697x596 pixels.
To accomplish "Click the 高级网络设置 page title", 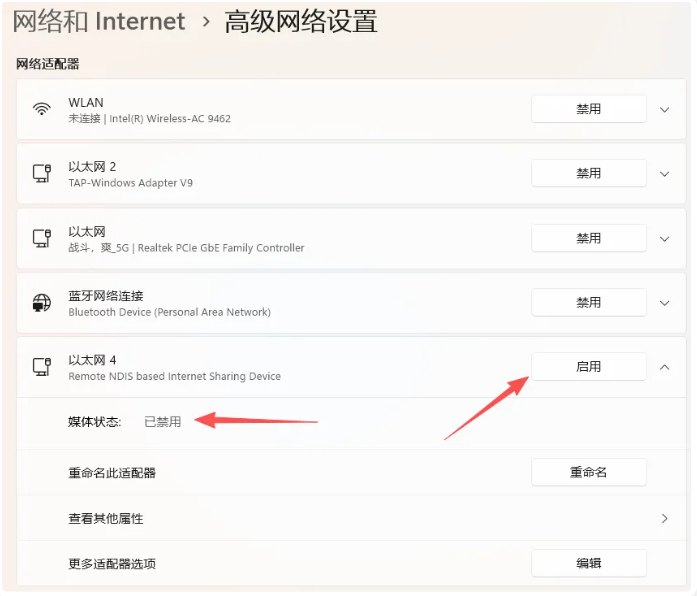I will tap(301, 21).
